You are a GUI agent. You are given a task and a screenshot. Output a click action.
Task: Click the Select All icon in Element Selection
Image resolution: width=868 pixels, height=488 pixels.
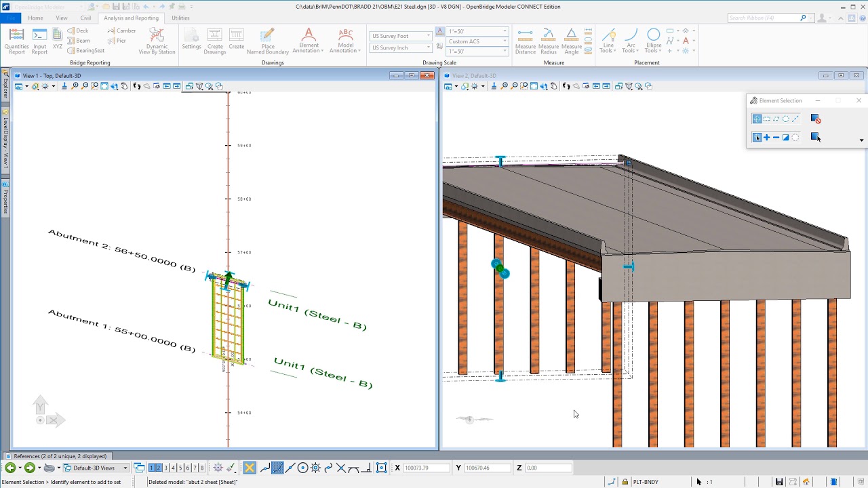coord(816,137)
